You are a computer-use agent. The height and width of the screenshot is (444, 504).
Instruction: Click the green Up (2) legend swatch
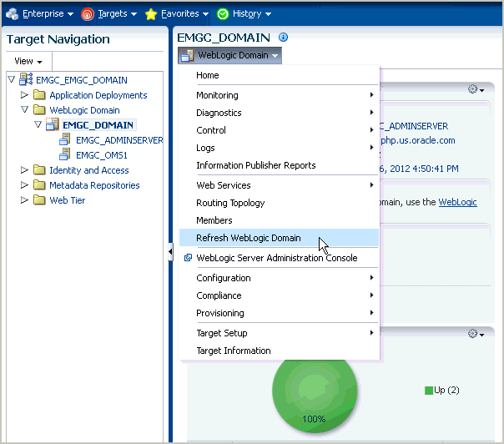428,391
